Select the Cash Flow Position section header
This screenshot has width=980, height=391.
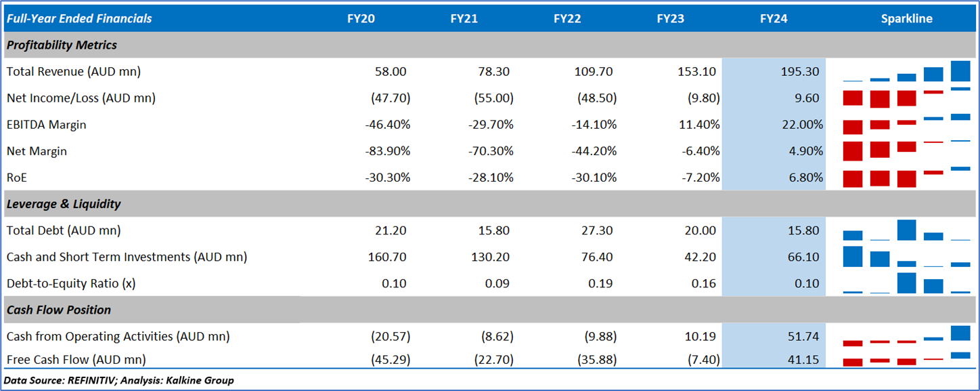59,310
